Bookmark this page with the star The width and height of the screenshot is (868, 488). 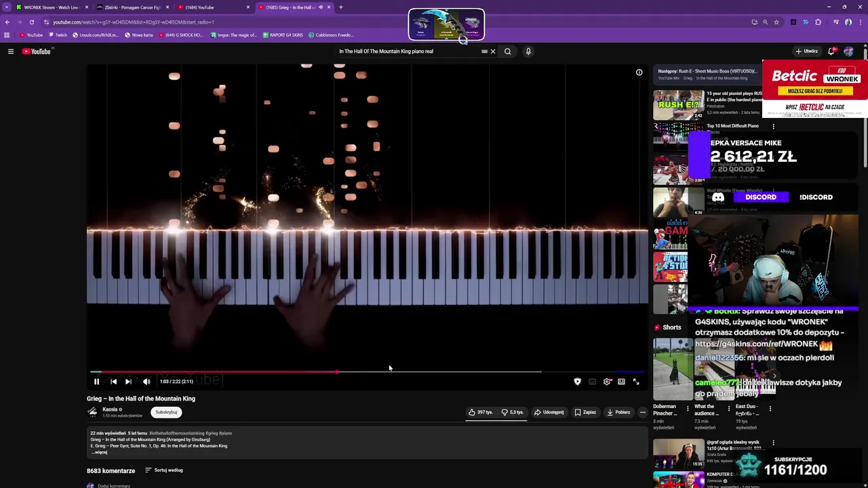pos(776,22)
